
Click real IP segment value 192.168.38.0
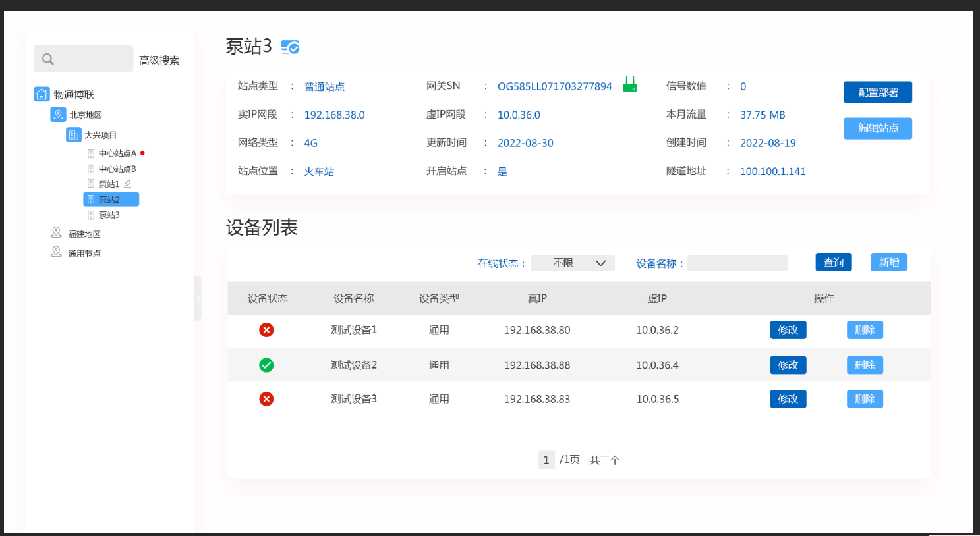click(x=334, y=115)
